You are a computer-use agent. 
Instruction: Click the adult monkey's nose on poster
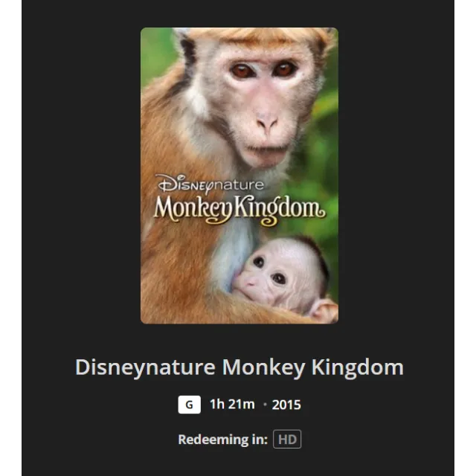coord(266,121)
